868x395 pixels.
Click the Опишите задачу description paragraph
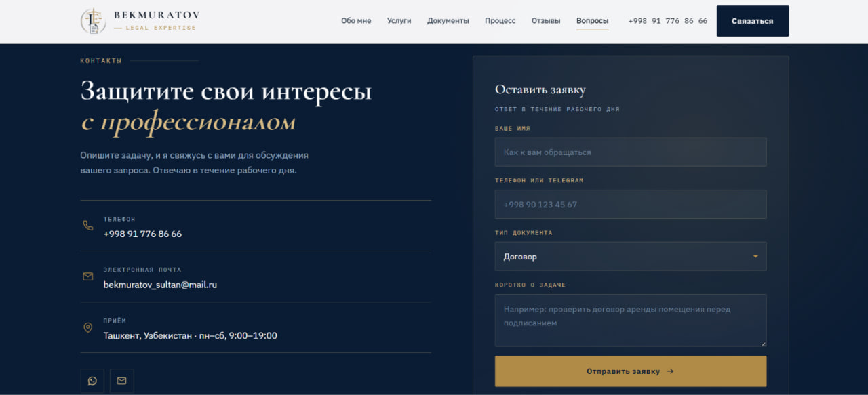pos(195,163)
